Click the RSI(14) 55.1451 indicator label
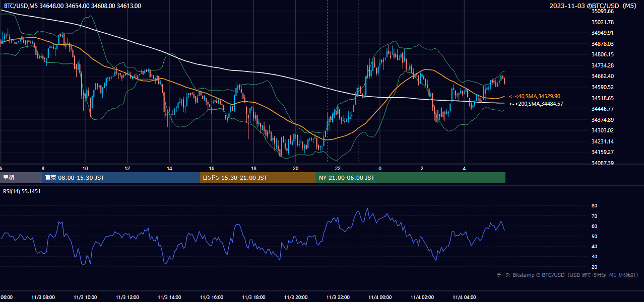This screenshot has height=302, width=644. (22, 191)
